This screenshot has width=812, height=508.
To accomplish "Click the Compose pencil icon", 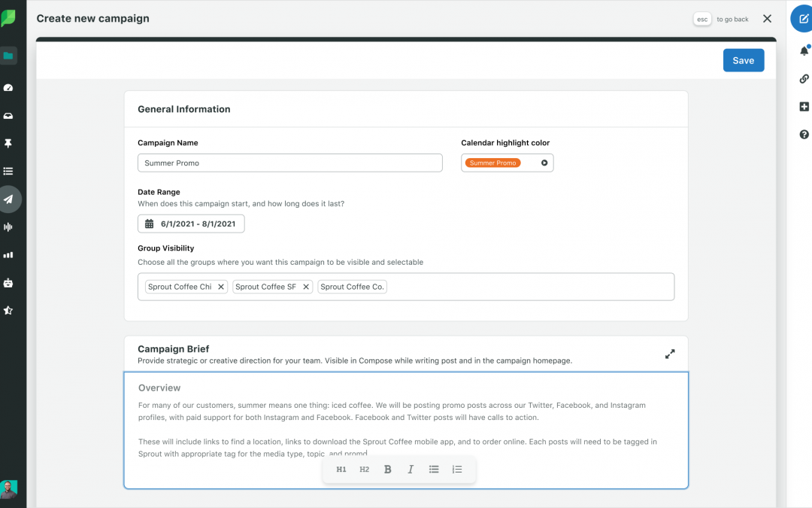I will [x=804, y=18].
